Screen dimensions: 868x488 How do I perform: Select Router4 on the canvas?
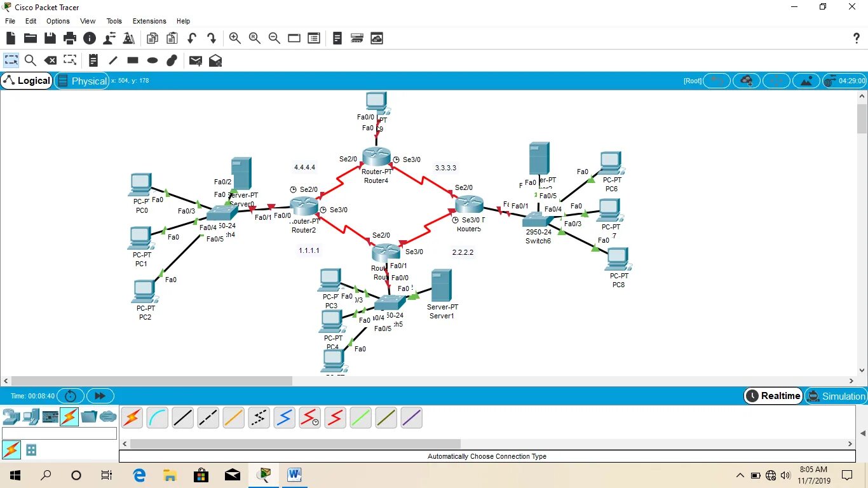(376, 157)
